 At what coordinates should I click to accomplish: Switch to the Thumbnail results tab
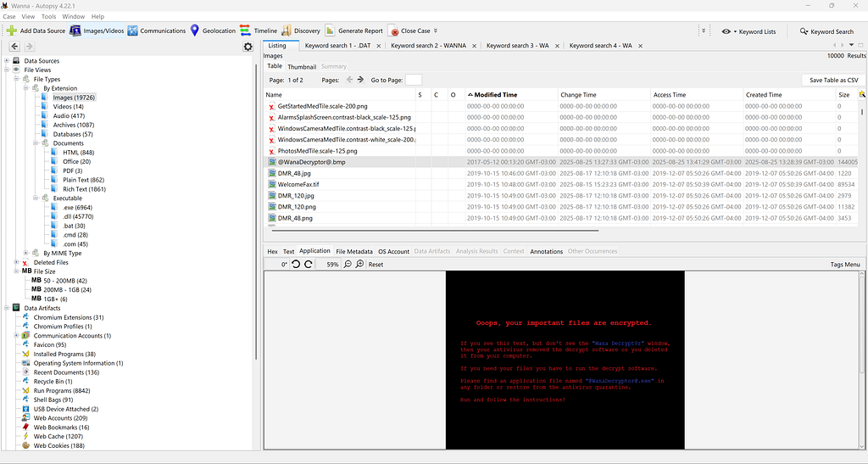pos(302,66)
